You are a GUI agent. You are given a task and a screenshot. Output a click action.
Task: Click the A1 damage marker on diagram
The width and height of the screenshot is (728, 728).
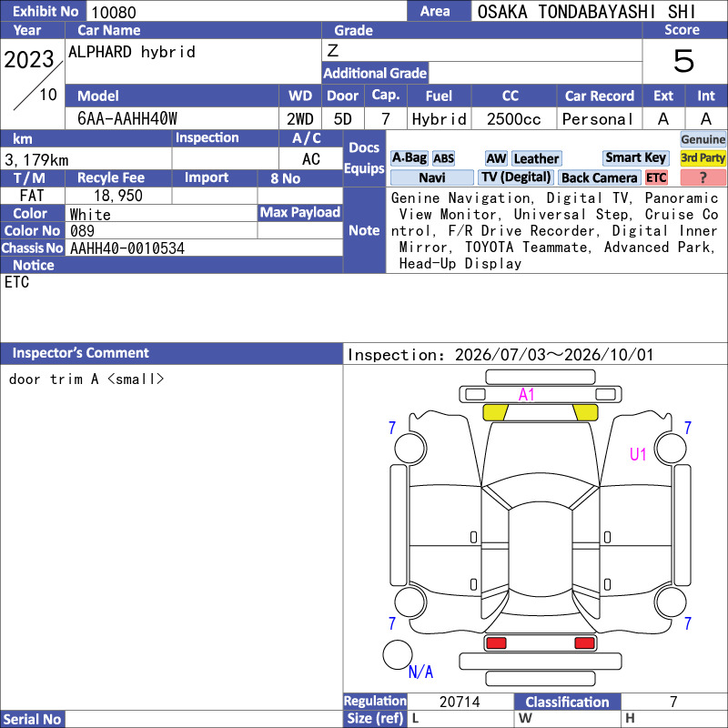[527, 395]
